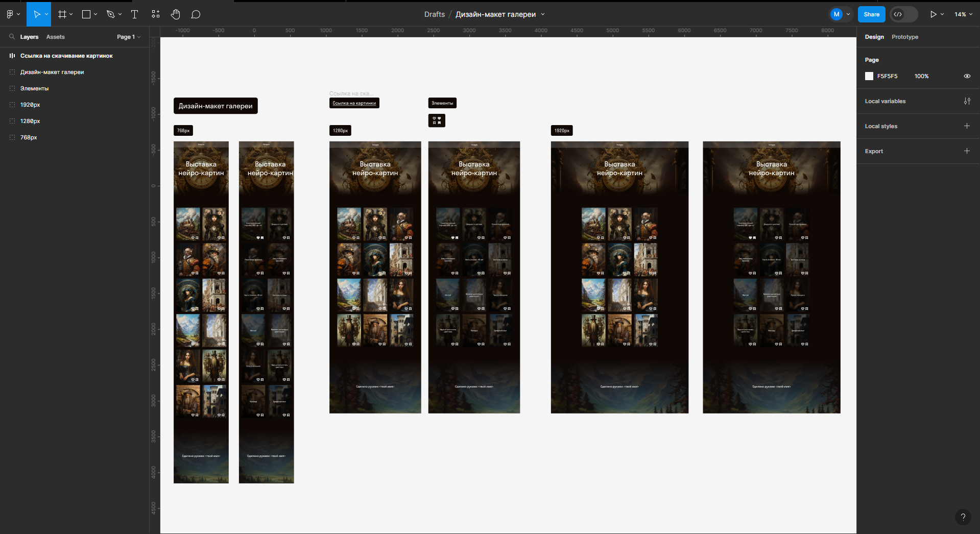
Task: Open Frame tools dropdown arrow
Action: pos(71,14)
